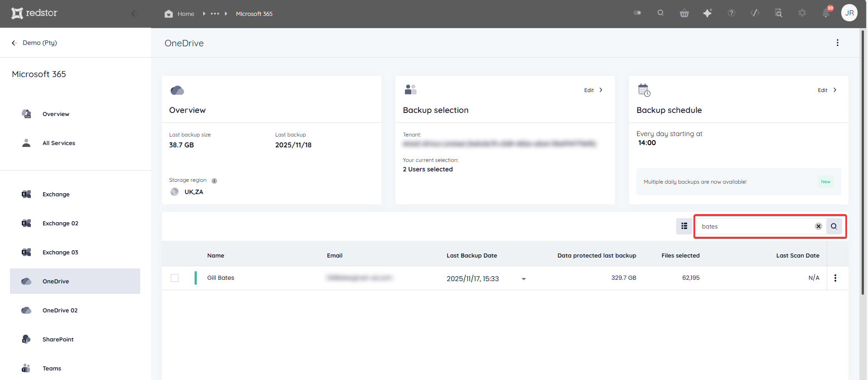Open the code developer icon

click(755, 13)
